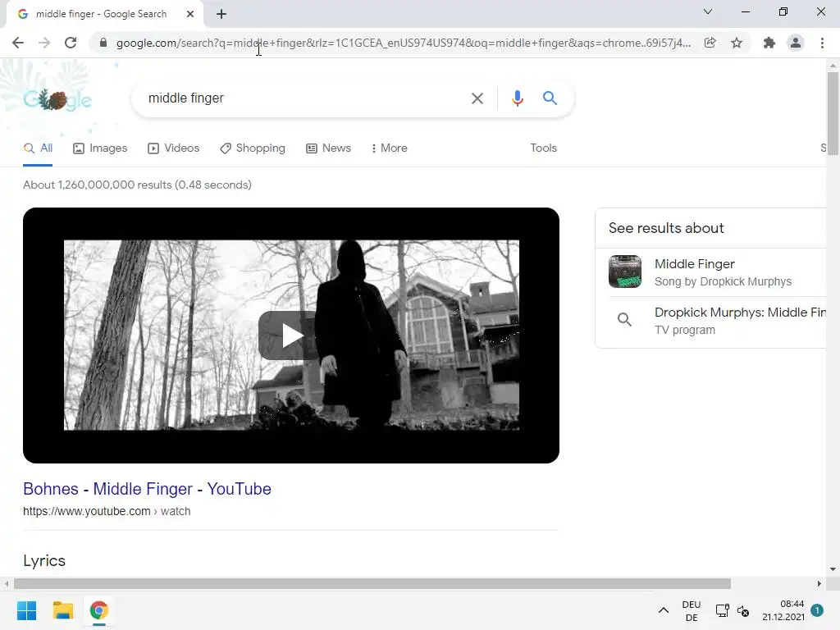Open the tab search chevron
Image resolution: width=840 pixels, height=630 pixels.
(708, 11)
